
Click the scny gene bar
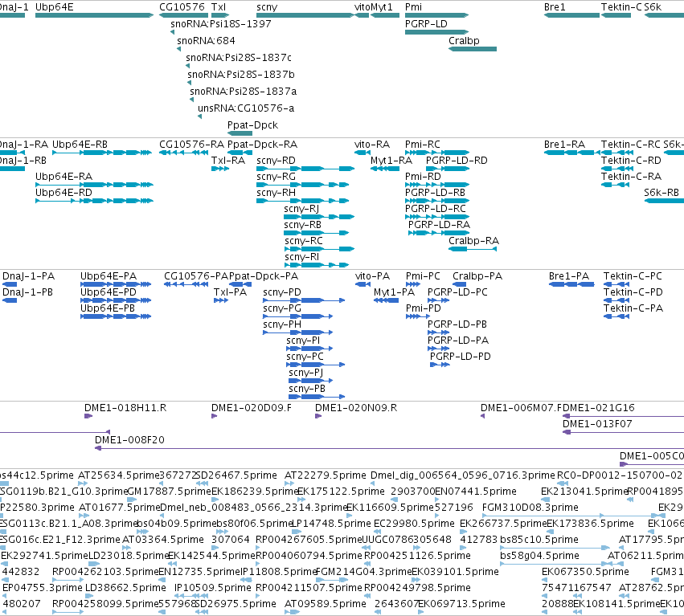pyautogui.click(x=305, y=15)
